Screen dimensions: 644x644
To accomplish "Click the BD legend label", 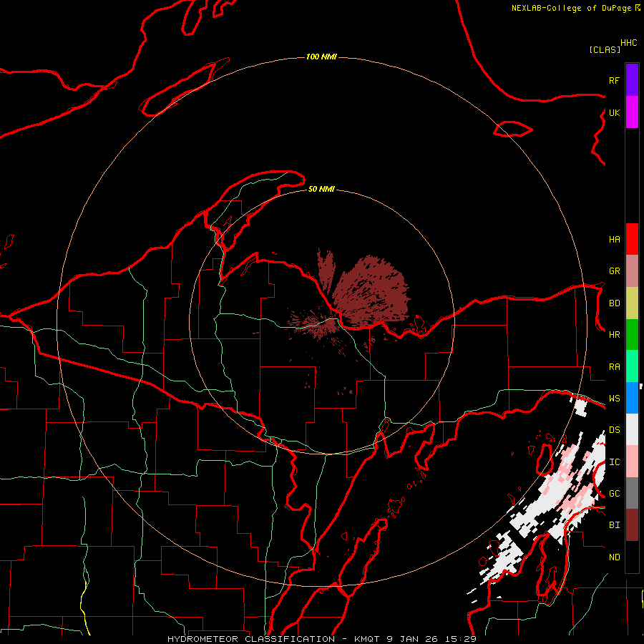I will pos(614,303).
